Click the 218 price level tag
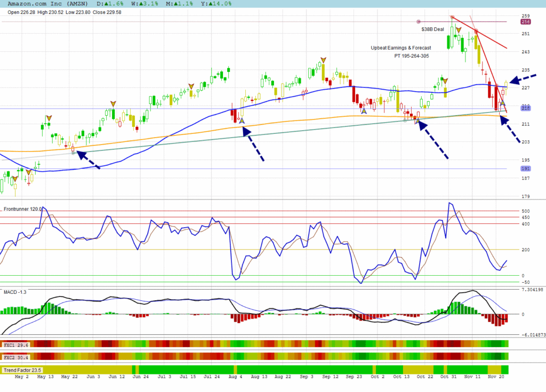The width and height of the screenshot is (546, 392). pos(525,108)
